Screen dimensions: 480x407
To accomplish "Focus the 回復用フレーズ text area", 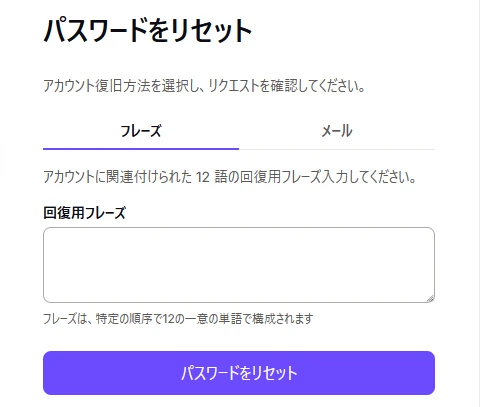I will (x=239, y=265).
